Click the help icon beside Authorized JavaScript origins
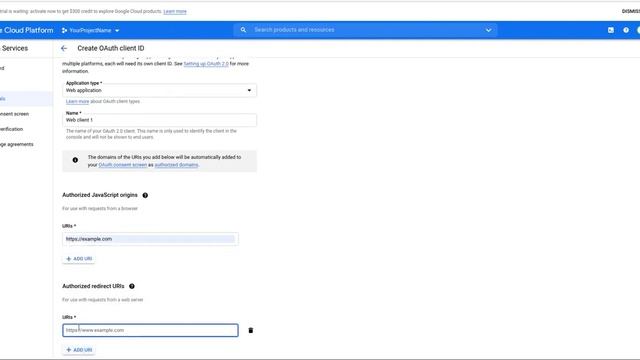 pos(145,195)
